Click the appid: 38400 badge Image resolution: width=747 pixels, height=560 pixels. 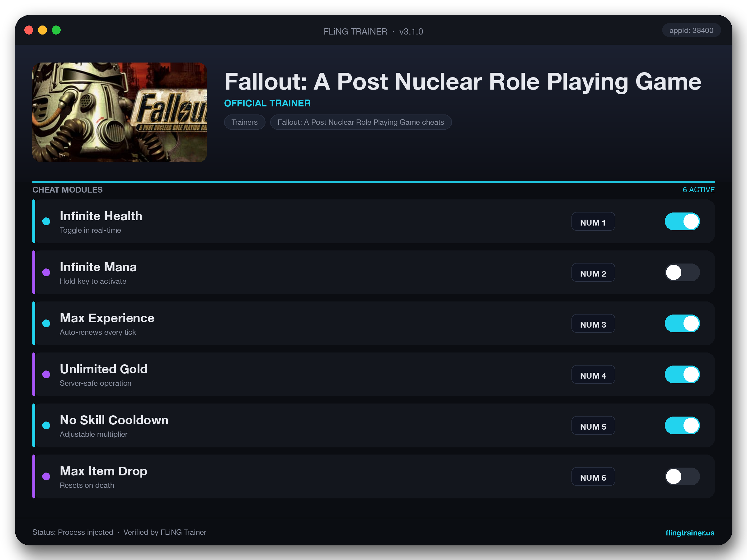691,30
